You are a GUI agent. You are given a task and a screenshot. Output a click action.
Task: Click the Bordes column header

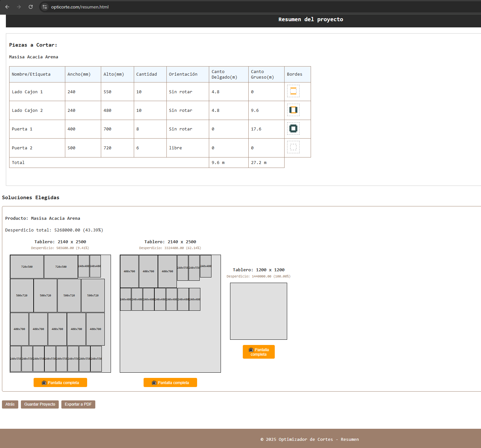pos(298,74)
